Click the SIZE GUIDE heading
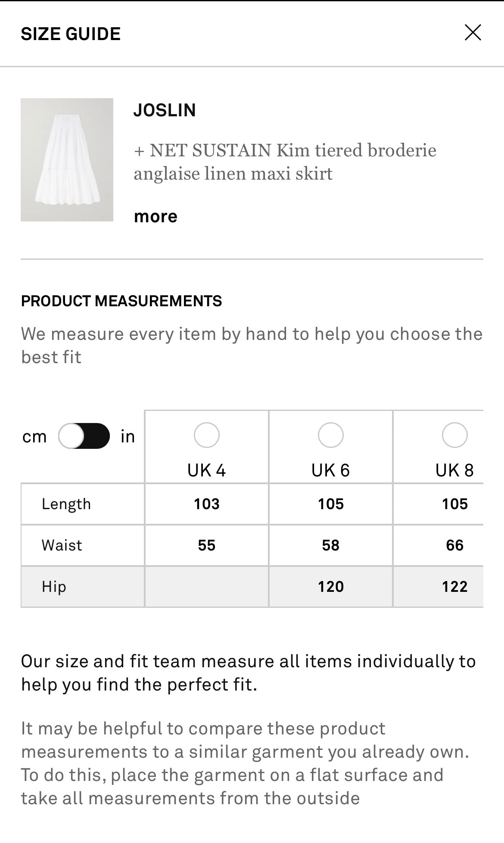 [71, 34]
